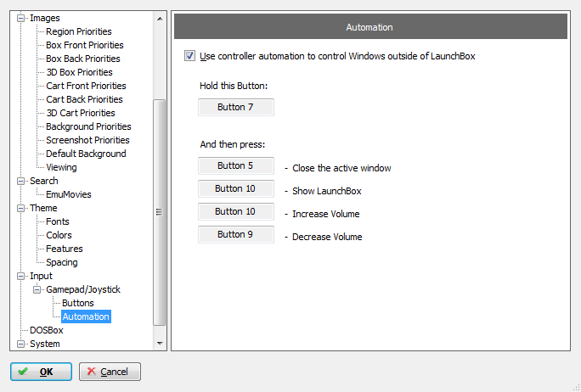Click the tree scrollbar thumb

[160, 212]
